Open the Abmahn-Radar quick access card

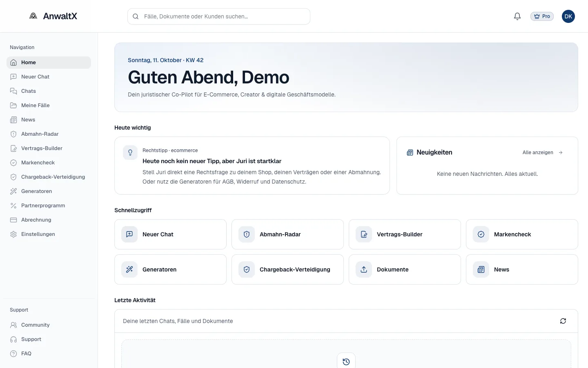click(x=287, y=234)
